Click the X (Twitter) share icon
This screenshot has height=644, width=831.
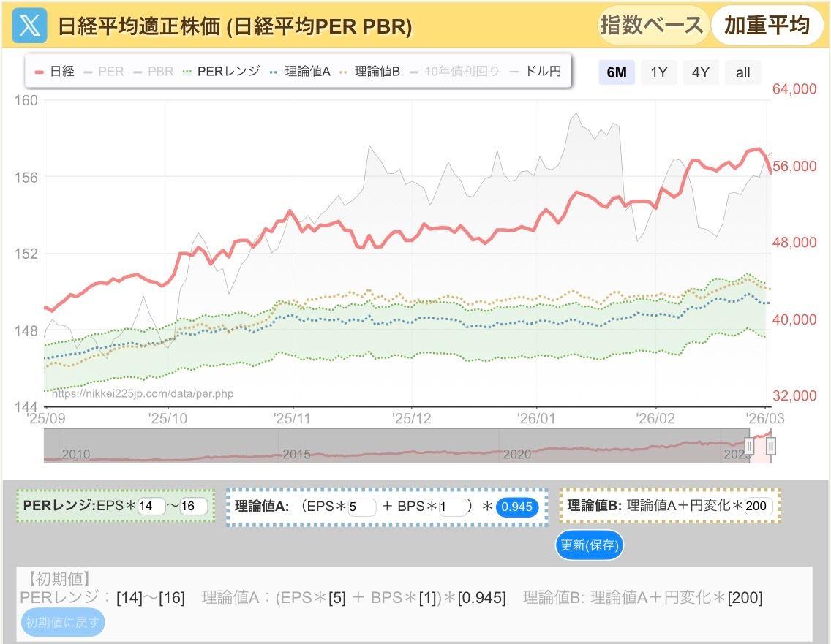click(30, 25)
